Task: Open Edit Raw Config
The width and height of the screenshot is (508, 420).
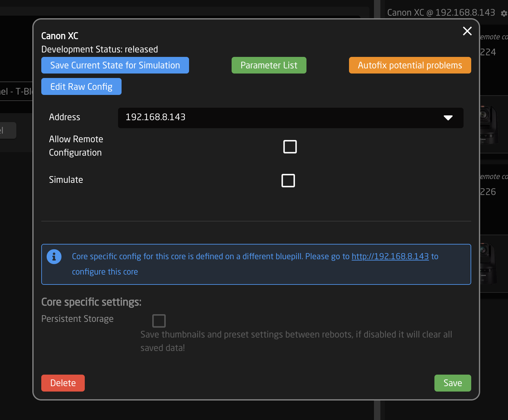Action: 81,87
